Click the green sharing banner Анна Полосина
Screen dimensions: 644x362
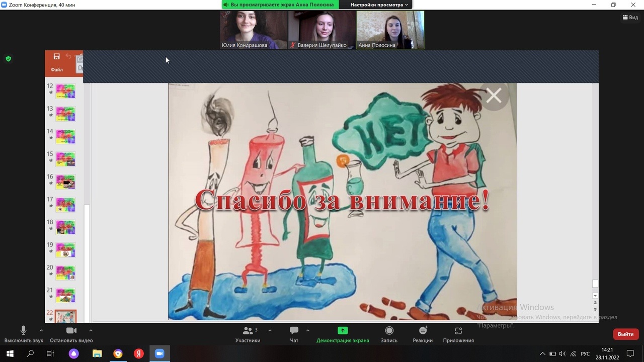click(280, 5)
